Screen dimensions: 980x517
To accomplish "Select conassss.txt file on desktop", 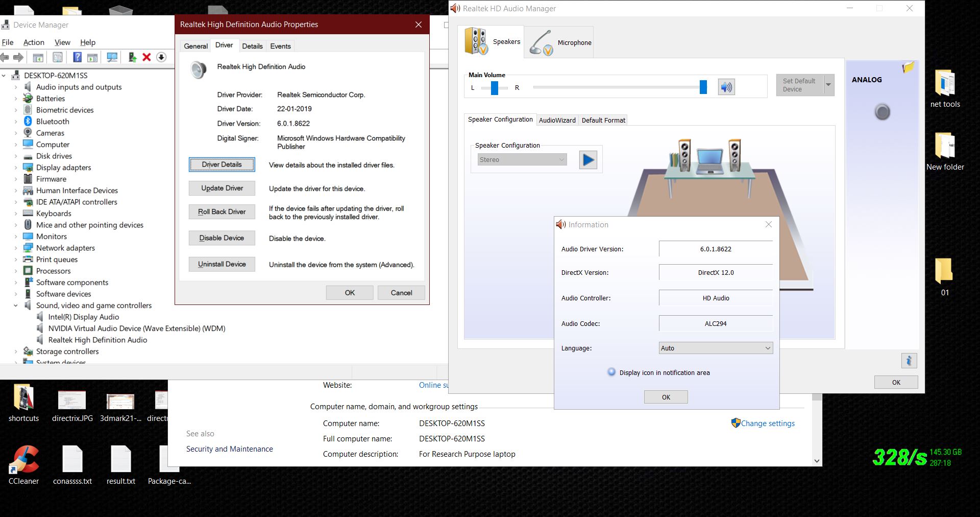I will [72, 465].
